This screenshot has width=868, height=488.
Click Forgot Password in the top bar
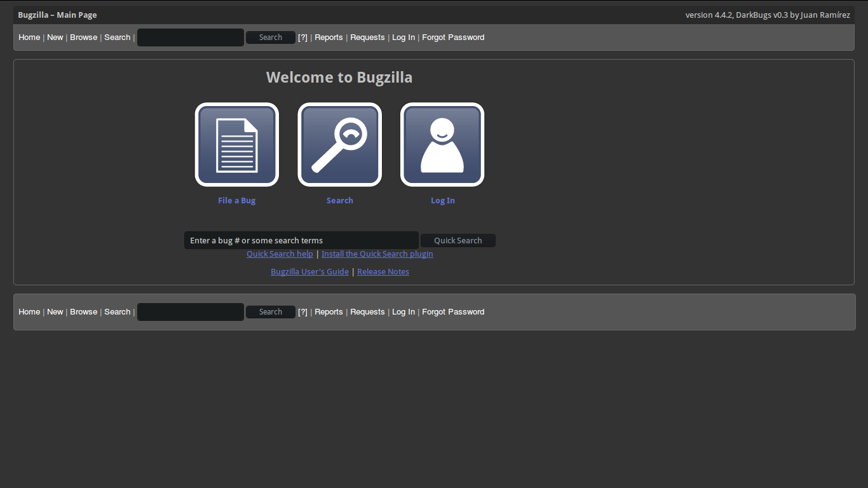[x=453, y=37]
